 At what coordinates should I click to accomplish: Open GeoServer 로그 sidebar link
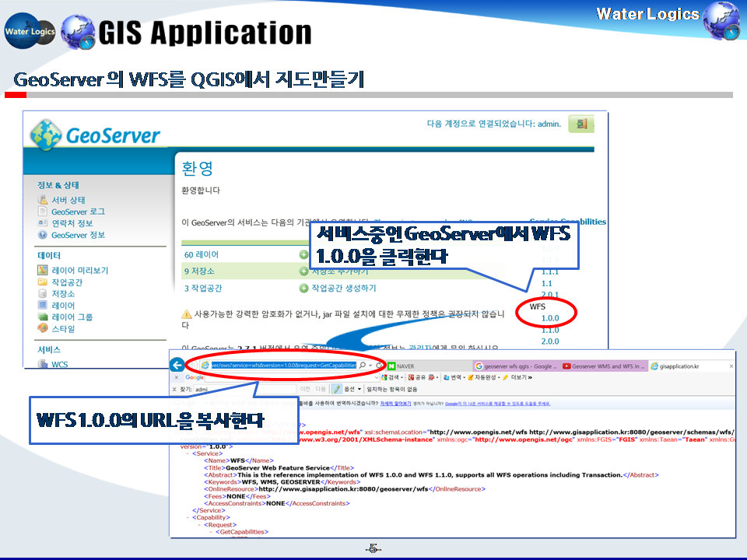click(x=78, y=212)
